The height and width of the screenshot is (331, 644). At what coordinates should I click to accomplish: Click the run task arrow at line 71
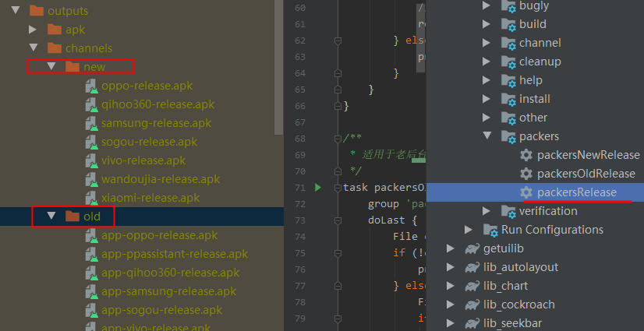tap(318, 188)
